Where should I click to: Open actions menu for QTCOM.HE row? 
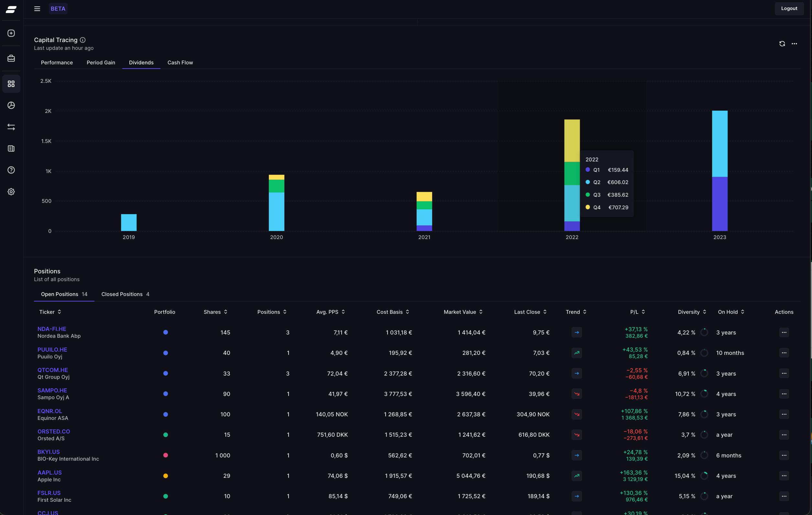tap(784, 373)
